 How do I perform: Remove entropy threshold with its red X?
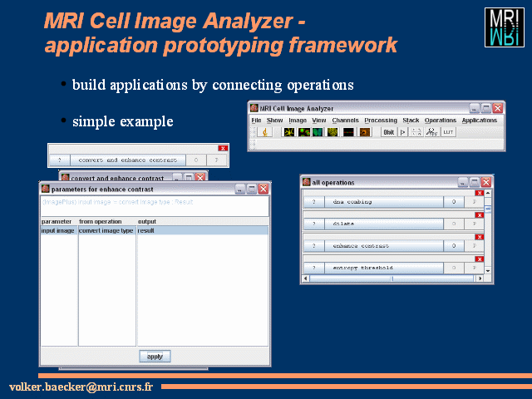click(x=479, y=259)
